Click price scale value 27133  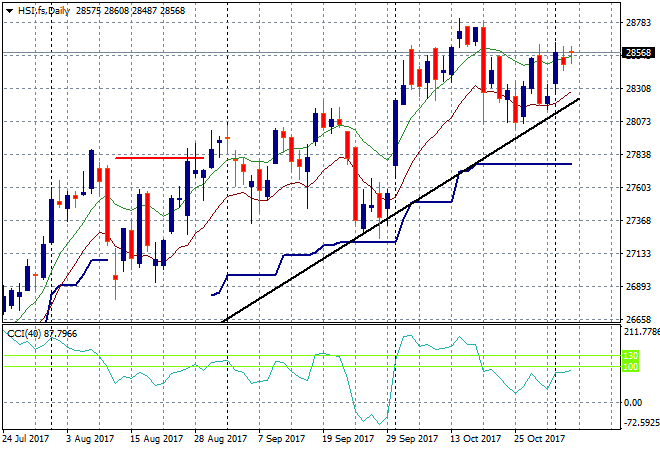click(639, 253)
